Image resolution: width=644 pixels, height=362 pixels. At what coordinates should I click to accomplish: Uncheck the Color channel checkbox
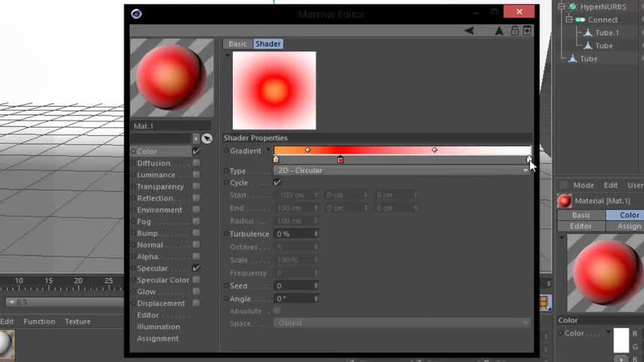click(196, 151)
